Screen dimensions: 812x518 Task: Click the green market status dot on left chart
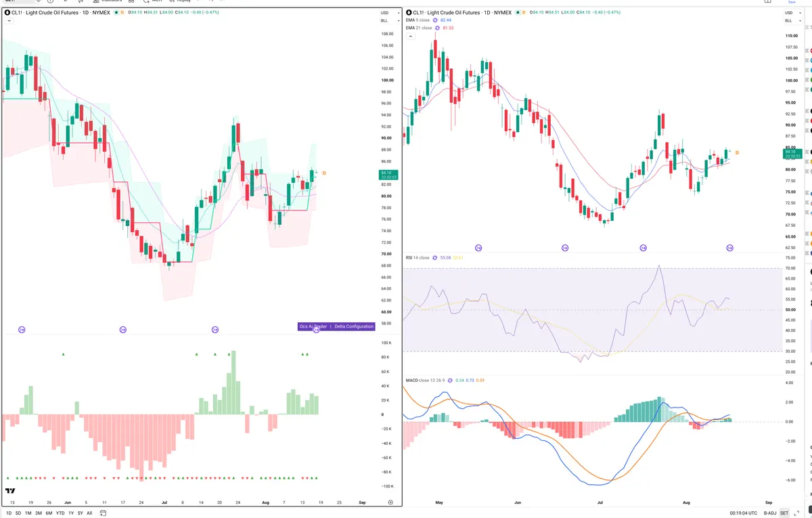click(116, 12)
